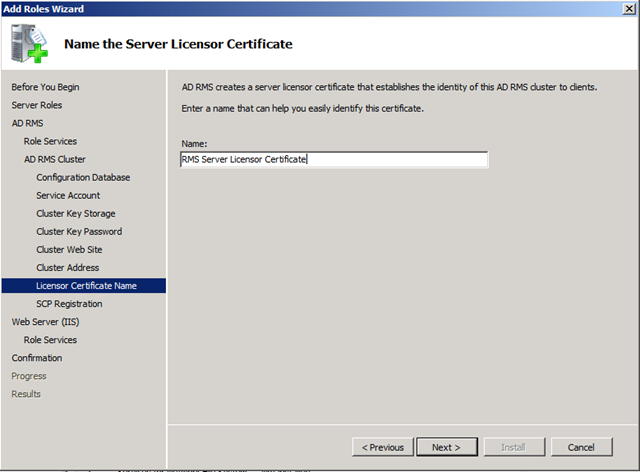Click the 'AD RMS creates a server licensor' text
Image resolution: width=640 pixels, height=472 pixels.
pyautogui.click(x=389, y=87)
